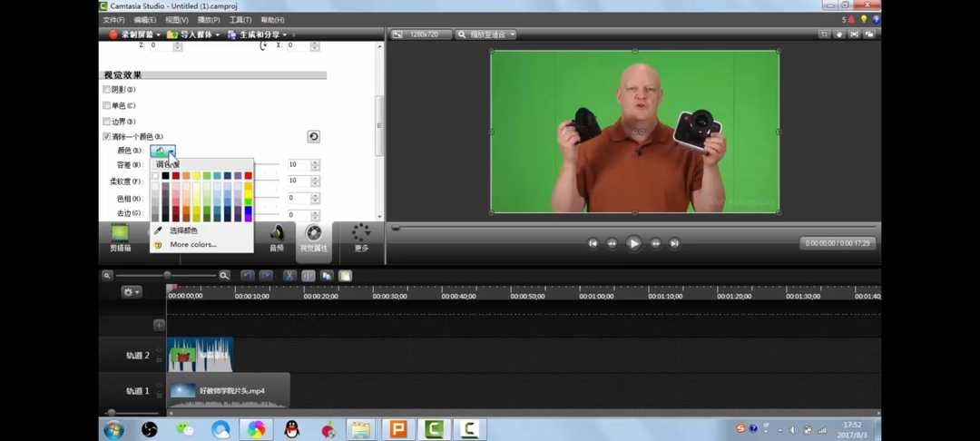
Task: Click the zoom-in magnifier on timeline
Action: pos(224,276)
